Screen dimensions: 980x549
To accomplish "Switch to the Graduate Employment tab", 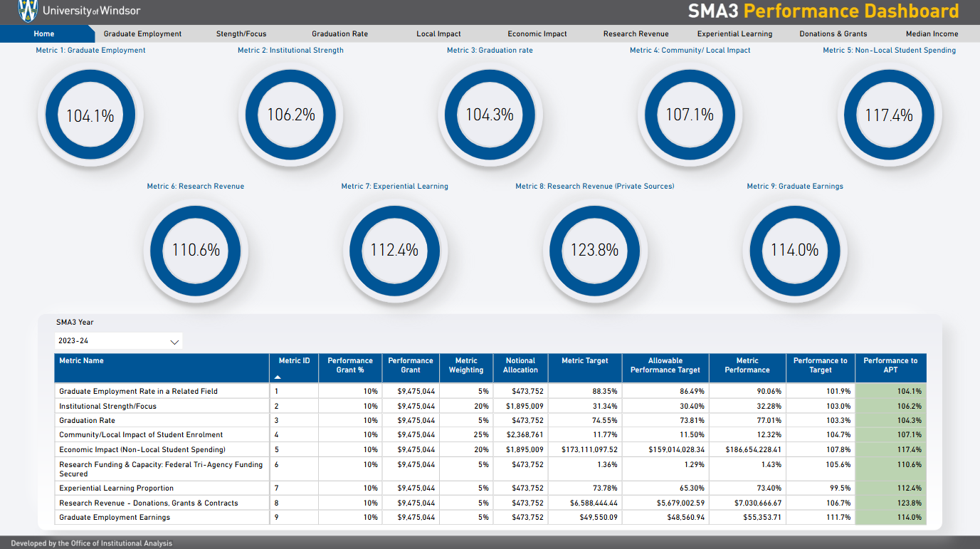I will [x=144, y=33].
